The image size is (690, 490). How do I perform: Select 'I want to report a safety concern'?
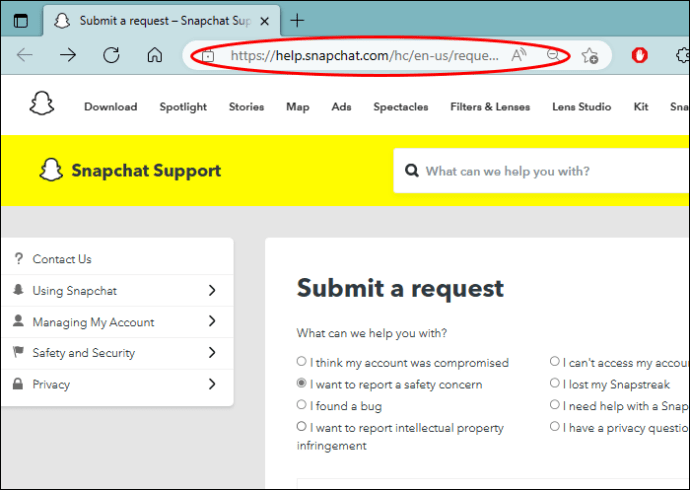coord(301,383)
